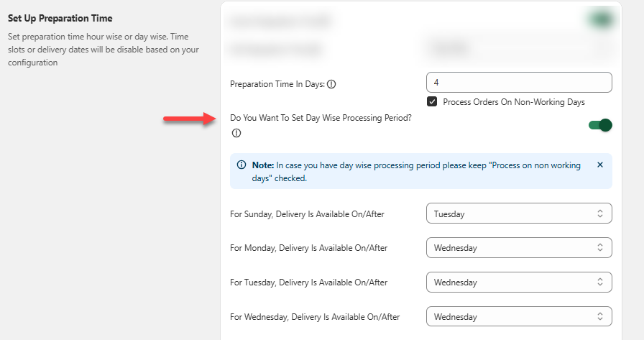Click the Process Orders On Non-Working Days label
644x340 pixels.
(x=513, y=102)
